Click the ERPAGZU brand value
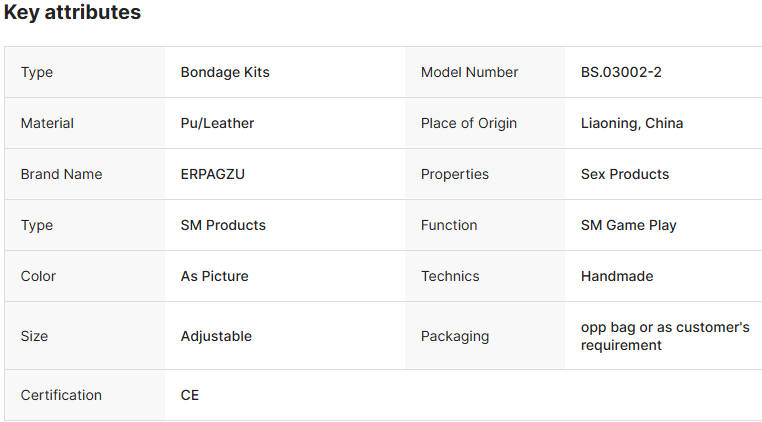Screen dimensions: 762x422 click(212, 174)
